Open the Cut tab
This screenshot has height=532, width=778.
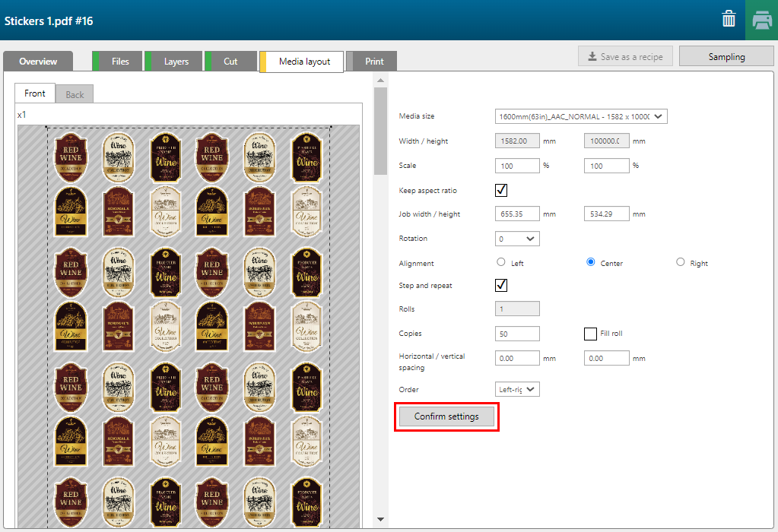[x=230, y=62]
